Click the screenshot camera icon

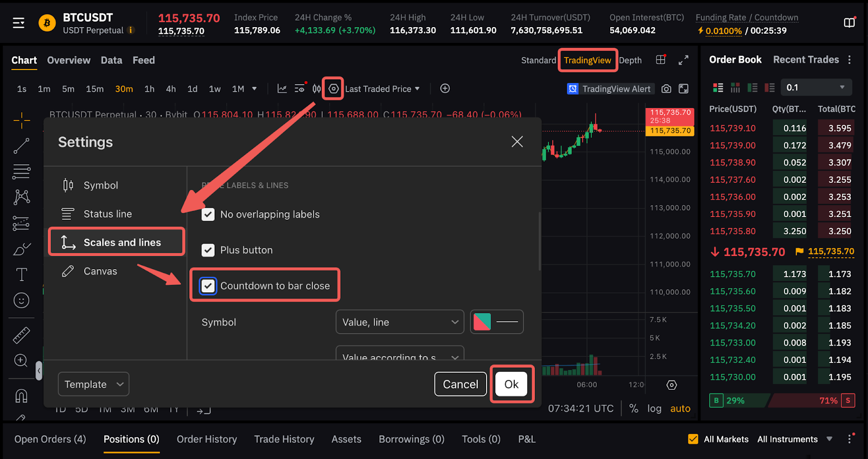(x=666, y=88)
